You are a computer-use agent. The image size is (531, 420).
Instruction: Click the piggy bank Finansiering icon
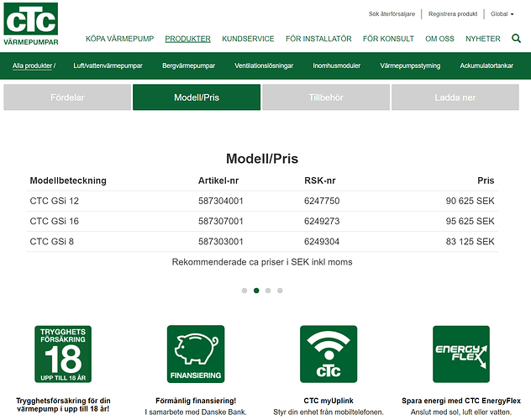196,354
